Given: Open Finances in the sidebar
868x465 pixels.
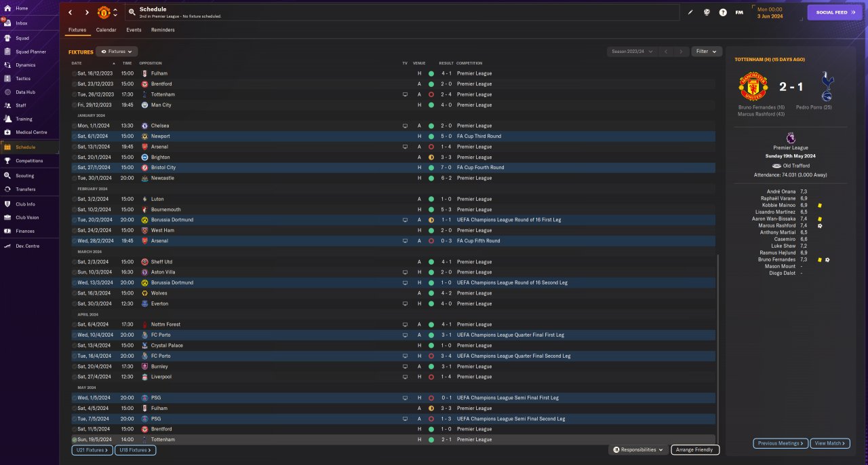Looking at the screenshot, I should point(29,231).
